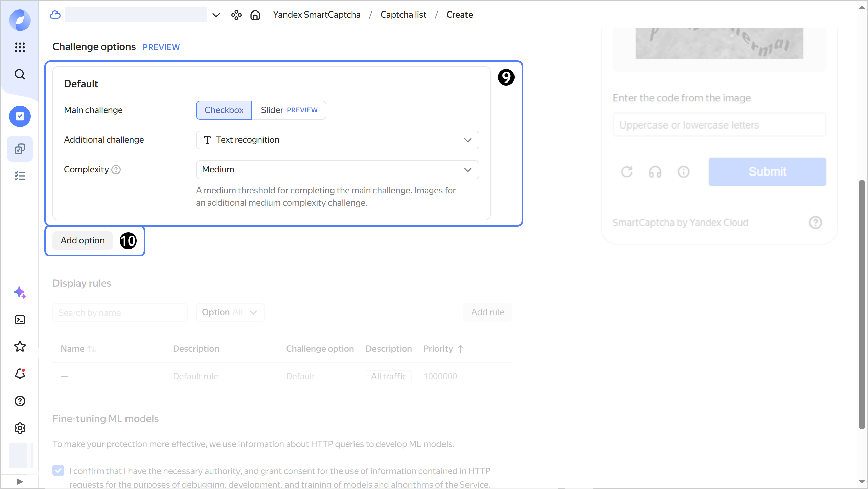The height and width of the screenshot is (489, 868).
Task: Click the home icon in breadcrumbs
Action: (255, 15)
